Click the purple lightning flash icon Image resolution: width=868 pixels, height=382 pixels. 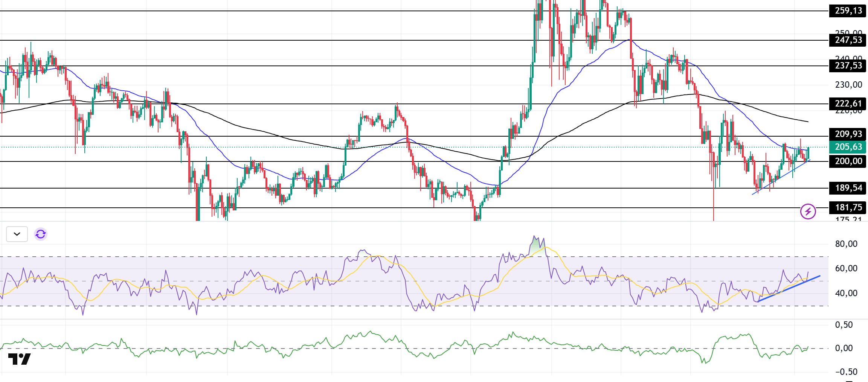pos(808,212)
